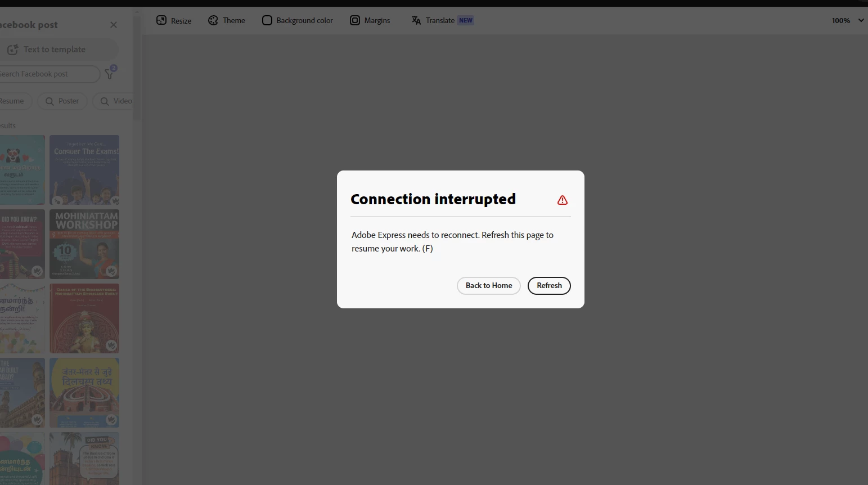Image resolution: width=868 pixels, height=485 pixels.
Task: Open the yellow Hindi Jantar Mantar template
Action: coord(84,393)
